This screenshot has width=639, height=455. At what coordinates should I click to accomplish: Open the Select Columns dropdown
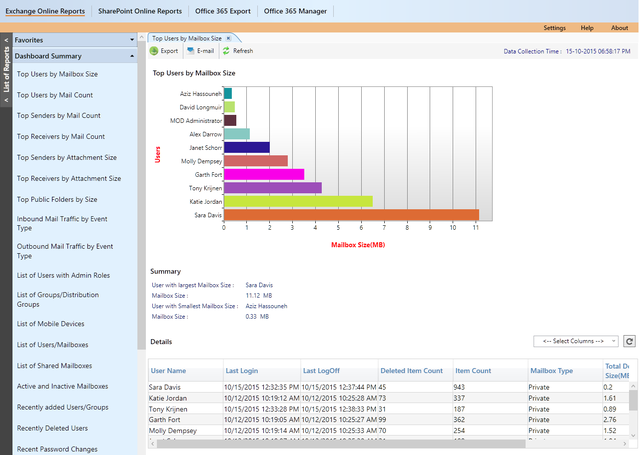point(577,341)
